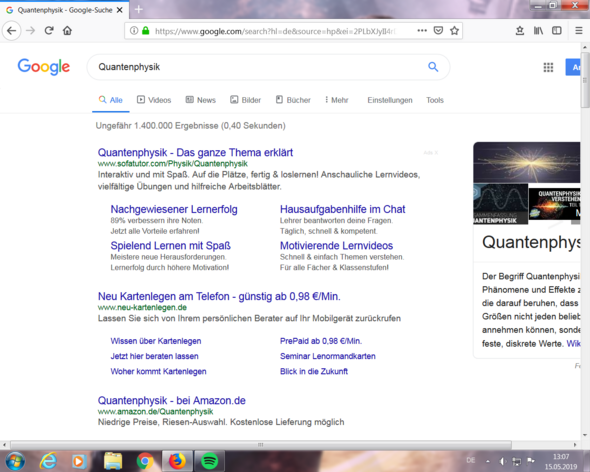The height and width of the screenshot is (472, 590).
Task: Click the Woher kommt Kartenlegen link
Action: point(158,372)
